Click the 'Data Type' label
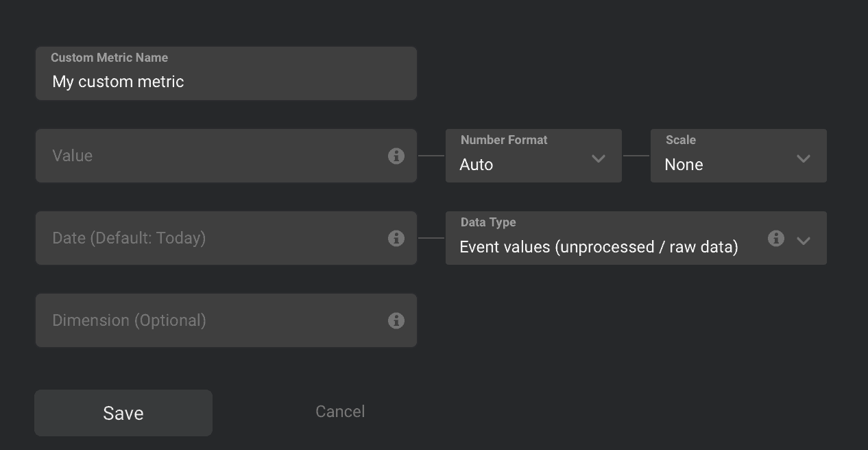 click(488, 222)
